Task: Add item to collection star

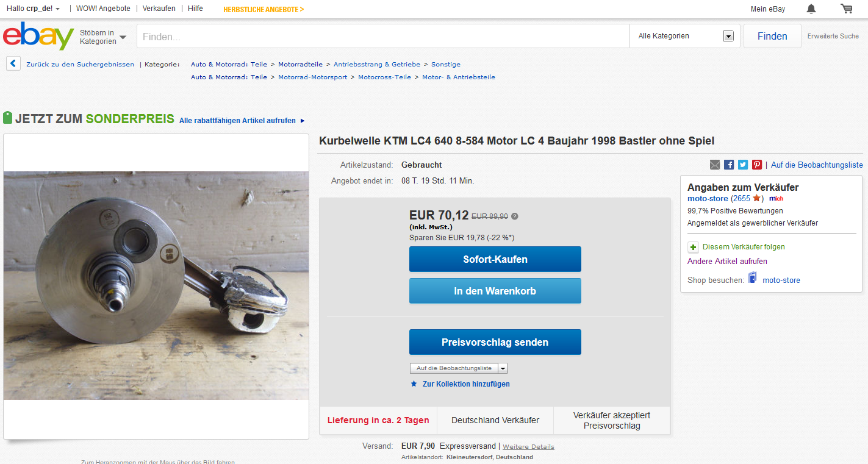Action: (414, 384)
